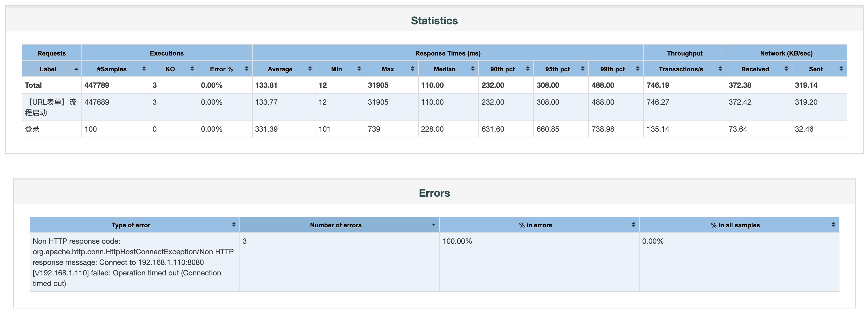868x314 pixels.
Task: Click Throughput group header
Action: (685, 53)
